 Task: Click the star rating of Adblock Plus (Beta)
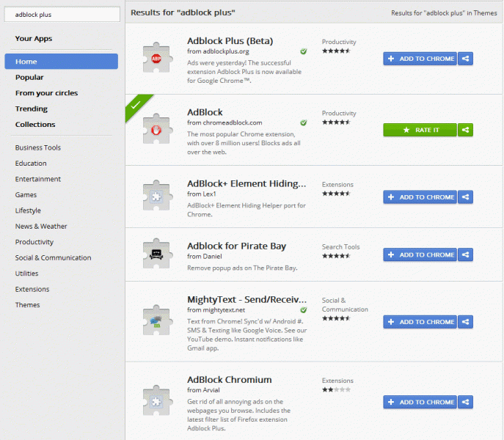336,51
